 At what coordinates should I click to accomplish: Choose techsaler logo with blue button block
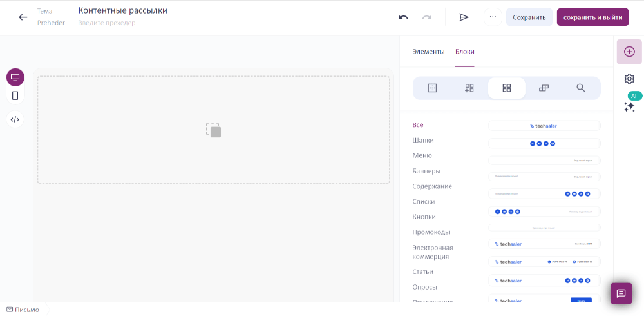click(544, 299)
